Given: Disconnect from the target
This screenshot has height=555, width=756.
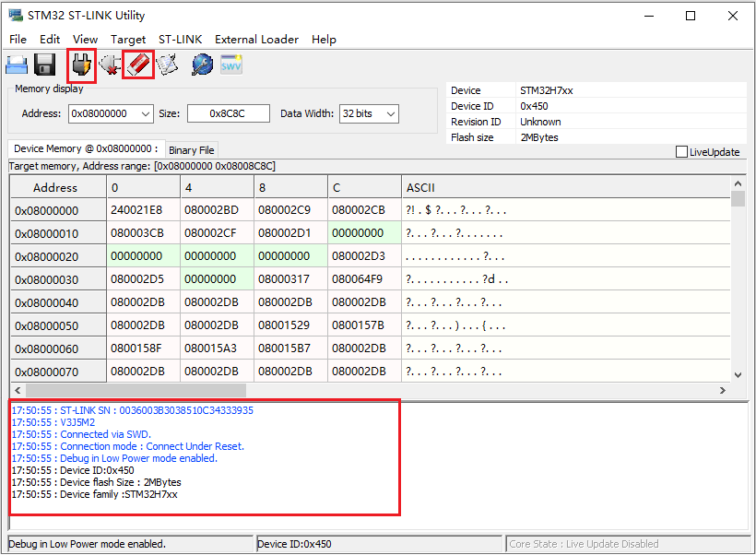Looking at the screenshot, I should point(109,64).
